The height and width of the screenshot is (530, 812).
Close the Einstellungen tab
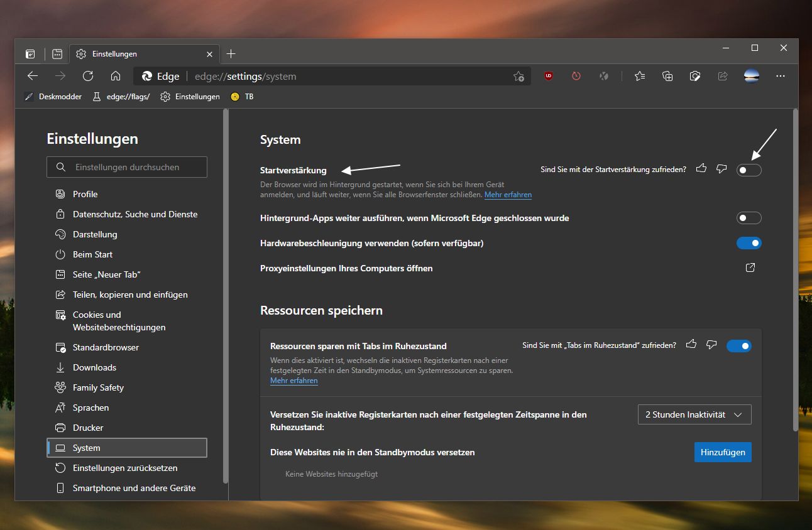(210, 54)
